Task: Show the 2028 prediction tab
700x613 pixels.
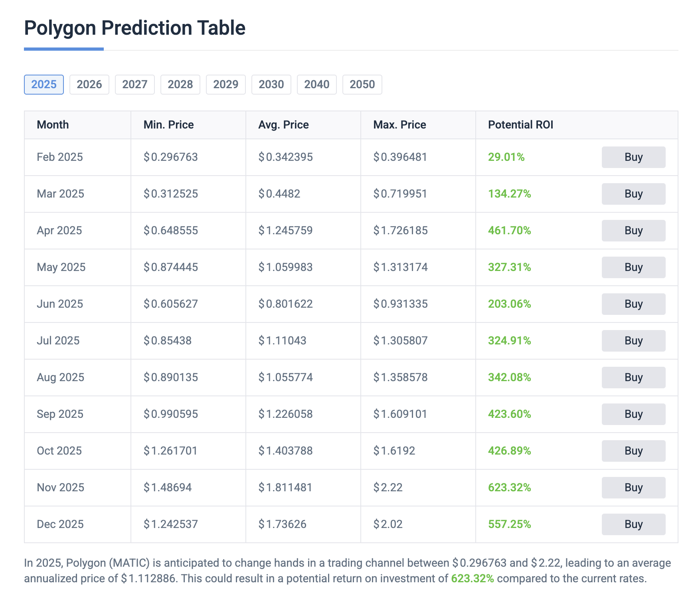Action: pyautogui.click(x=180, y=85)
